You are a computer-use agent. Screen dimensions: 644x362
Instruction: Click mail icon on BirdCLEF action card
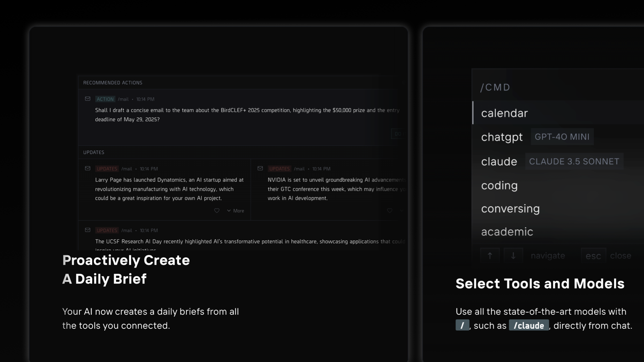[x=88, y=99]
